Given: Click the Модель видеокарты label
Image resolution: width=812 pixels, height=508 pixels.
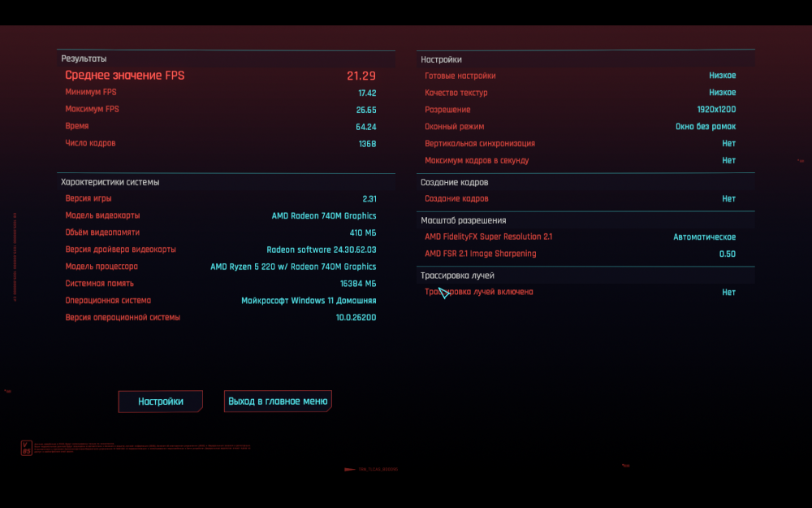Looking at the screenshot, I should (x=102, y=215).
